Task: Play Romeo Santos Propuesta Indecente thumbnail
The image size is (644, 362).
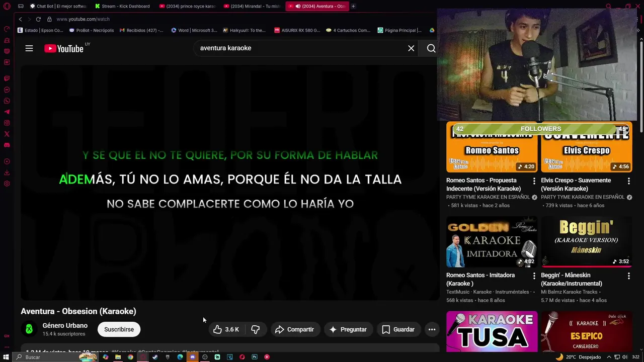Action: [492, 147]
